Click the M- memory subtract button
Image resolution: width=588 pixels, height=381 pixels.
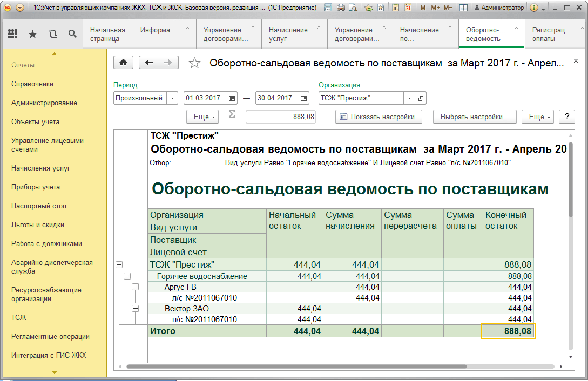pyautogui.click(x=448, y=8)
